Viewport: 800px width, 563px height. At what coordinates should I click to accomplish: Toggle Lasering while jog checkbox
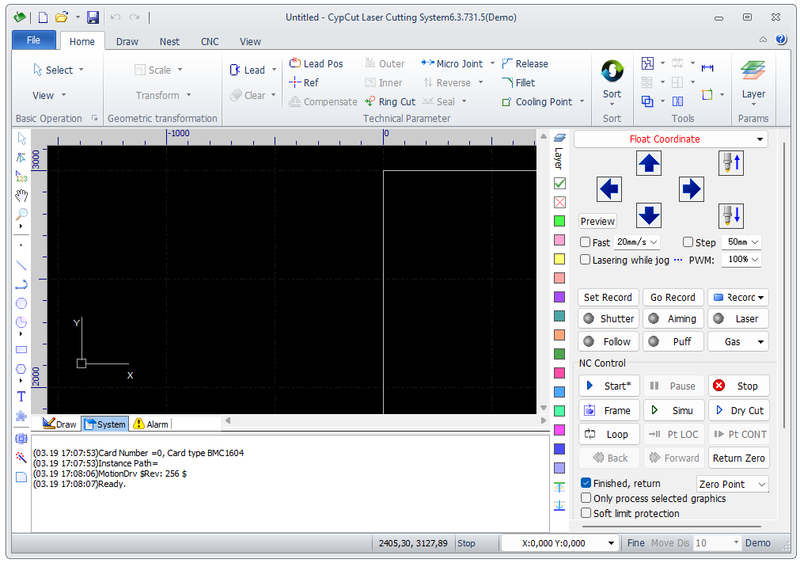(585, 260)
